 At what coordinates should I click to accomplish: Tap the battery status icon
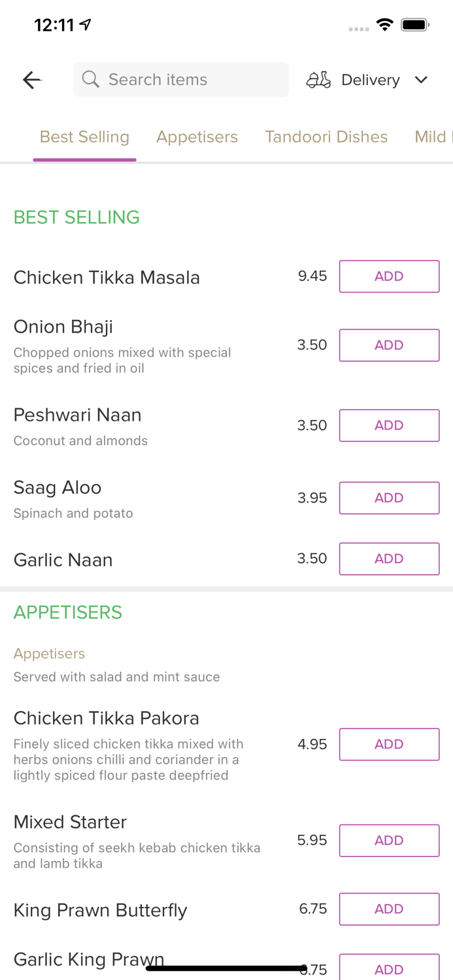[414, 25]
